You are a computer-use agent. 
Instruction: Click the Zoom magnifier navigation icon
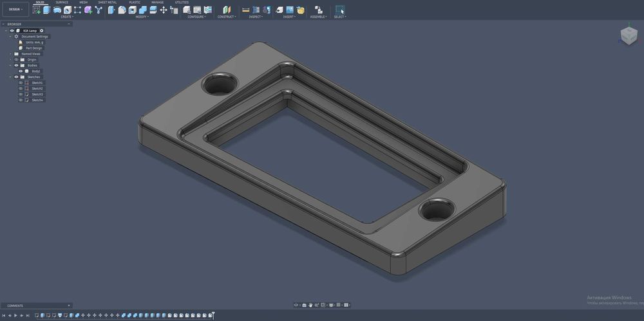point(316,305)
